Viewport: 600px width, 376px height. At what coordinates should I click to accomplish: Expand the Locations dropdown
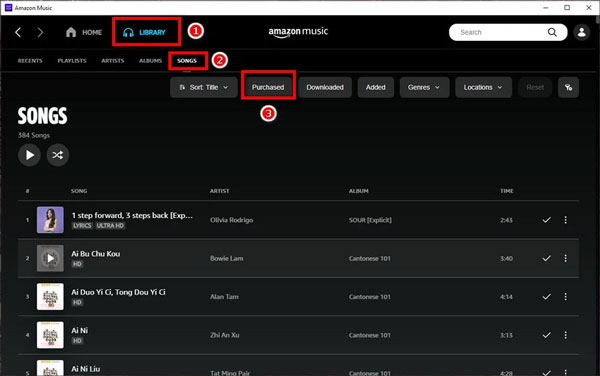(483, 87)
